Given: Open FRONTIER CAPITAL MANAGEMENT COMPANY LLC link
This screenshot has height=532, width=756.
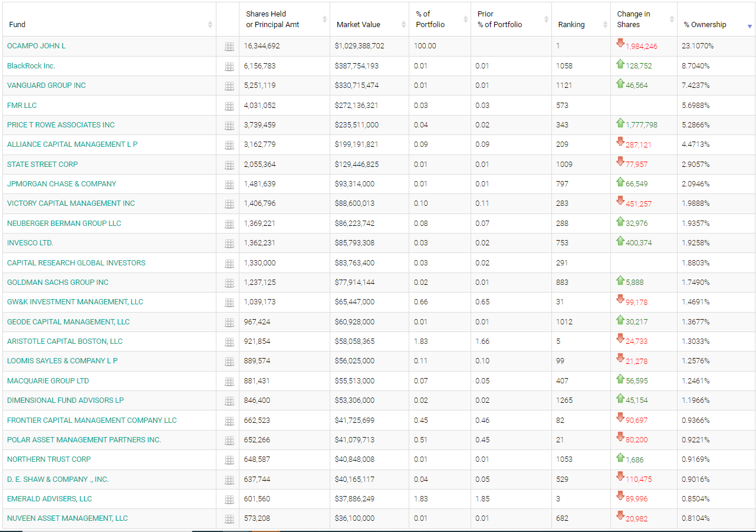Looking at the screenshot, I should (x=92, y=421).
